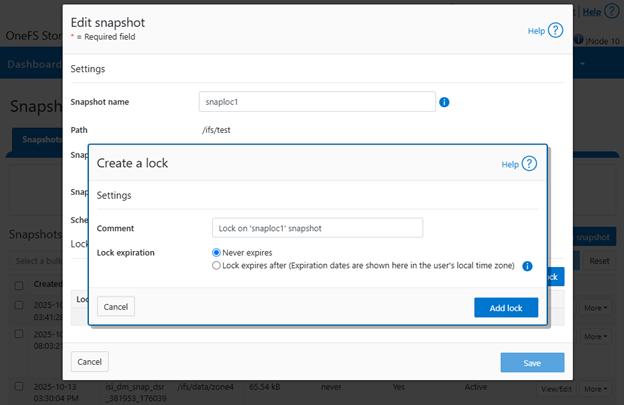Image resolution: width=624 pixels, height=405 pixels.
Task: Select the Never expires option
Action: pyautogui.click(x=217, y=253)
